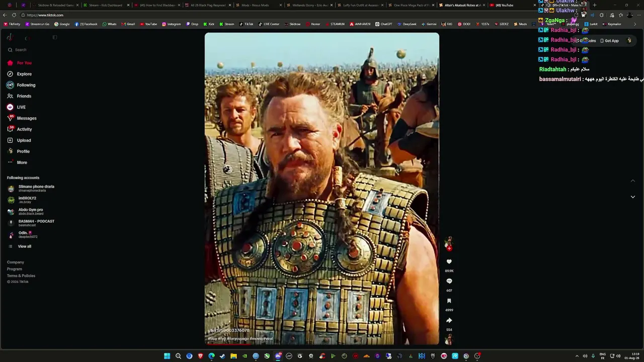Expand the More menu in sidebar
The width and height of the screenshot is (644, 362).
coord(17,162)
